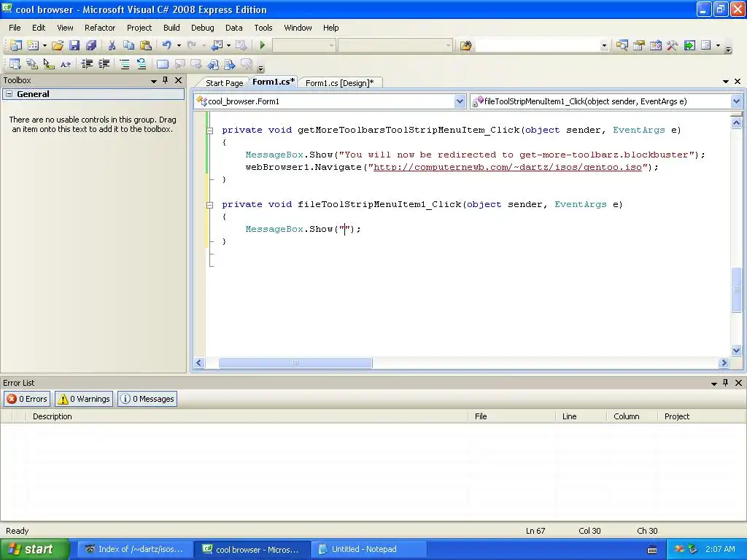The image size is (747, 560).
Task: Open the Toolbox window position dropdown arrow
Action: 154,81
